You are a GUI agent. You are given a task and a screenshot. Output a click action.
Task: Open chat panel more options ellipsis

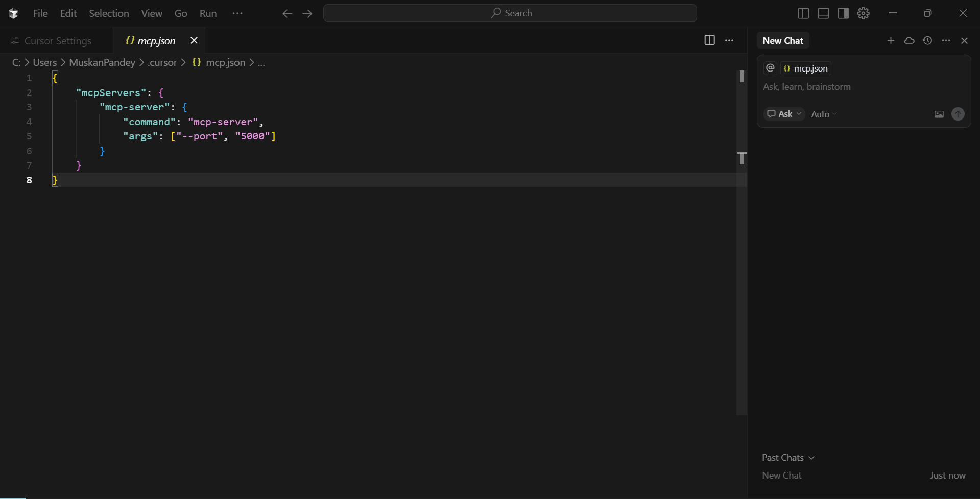(x=946, y=40)
